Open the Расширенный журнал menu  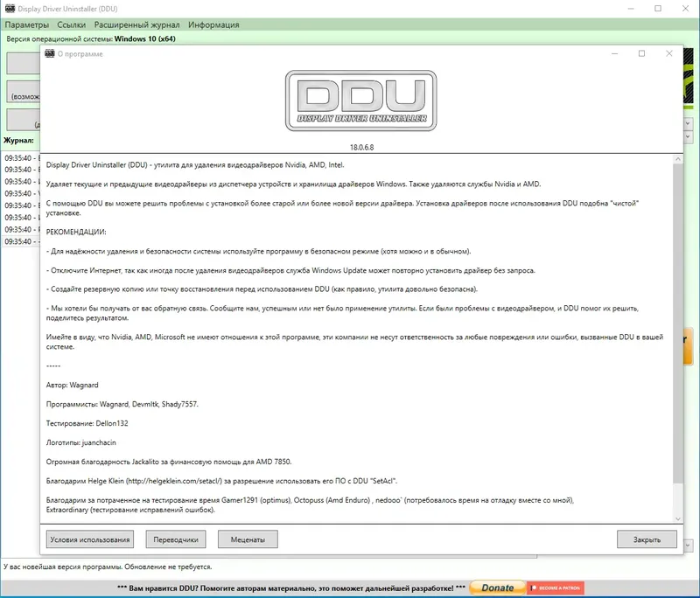pos(136,25)
